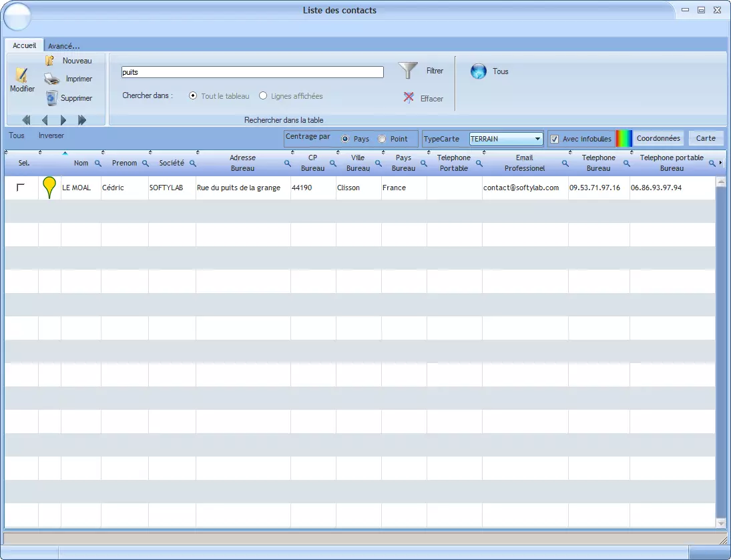Image resolution: width=731 pixels, height=560 pixels.
Task: Open the Avancé... tab
Action: pos(64,45)
